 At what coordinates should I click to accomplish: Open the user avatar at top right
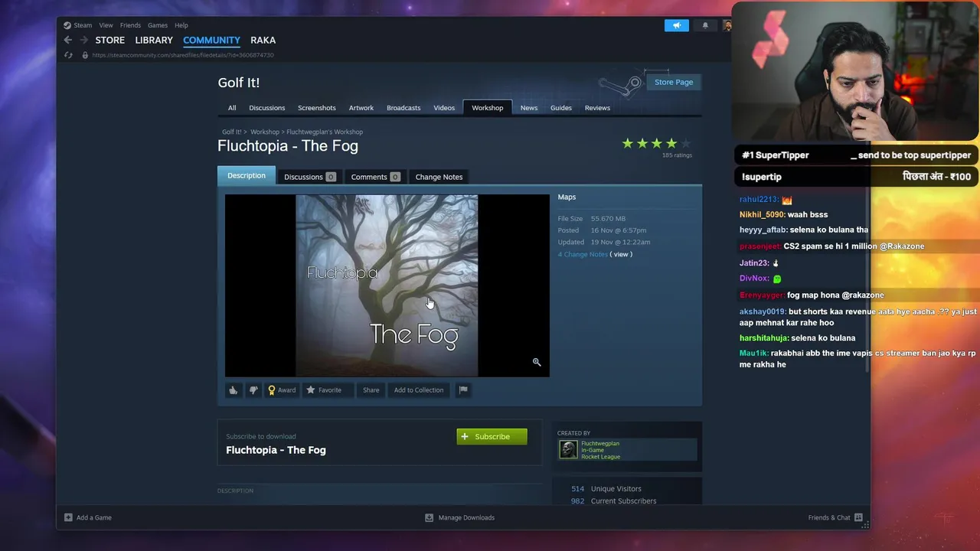(x=727, y=25)
